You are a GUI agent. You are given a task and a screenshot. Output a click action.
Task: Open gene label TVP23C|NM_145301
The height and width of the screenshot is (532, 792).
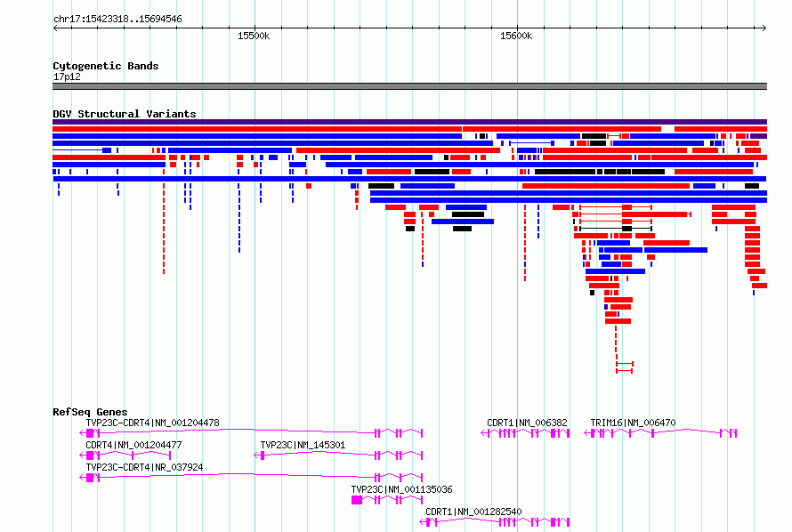(303, 445)
